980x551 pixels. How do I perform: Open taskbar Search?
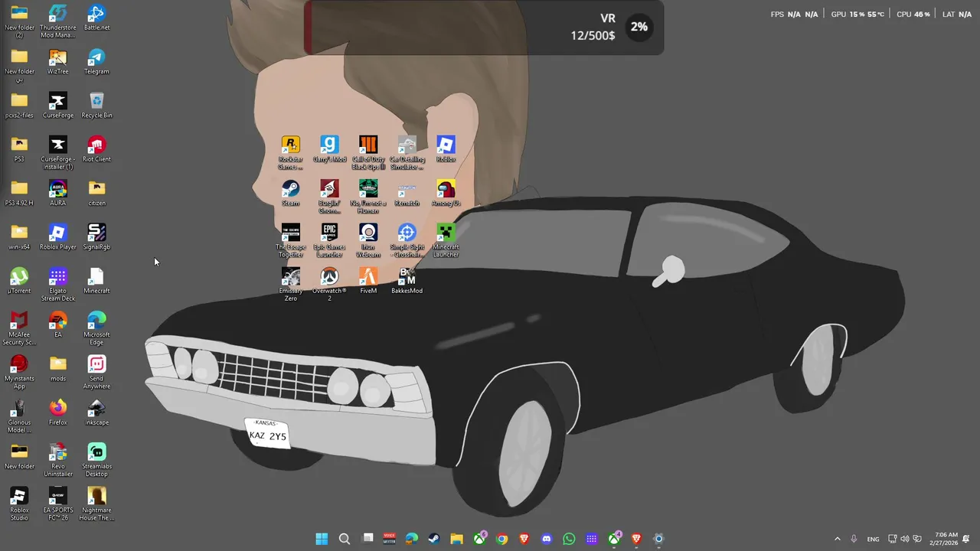[x=345, y=539]
